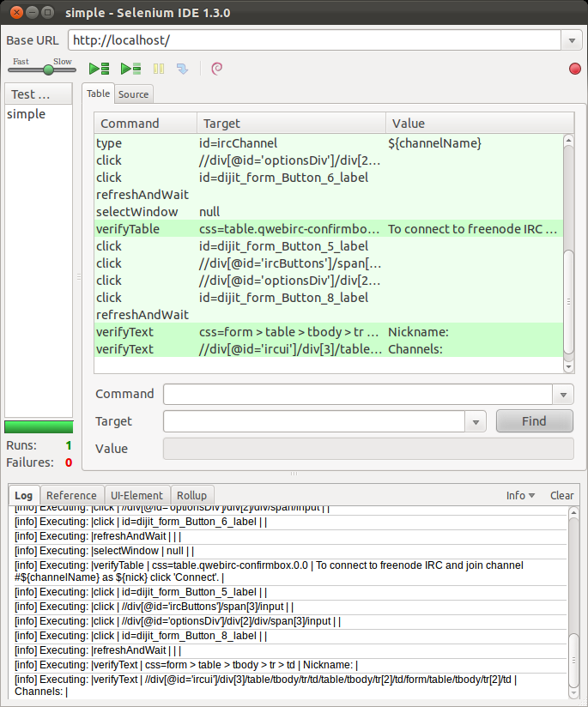Select the selectWindow null row

[x=329, y=211]
